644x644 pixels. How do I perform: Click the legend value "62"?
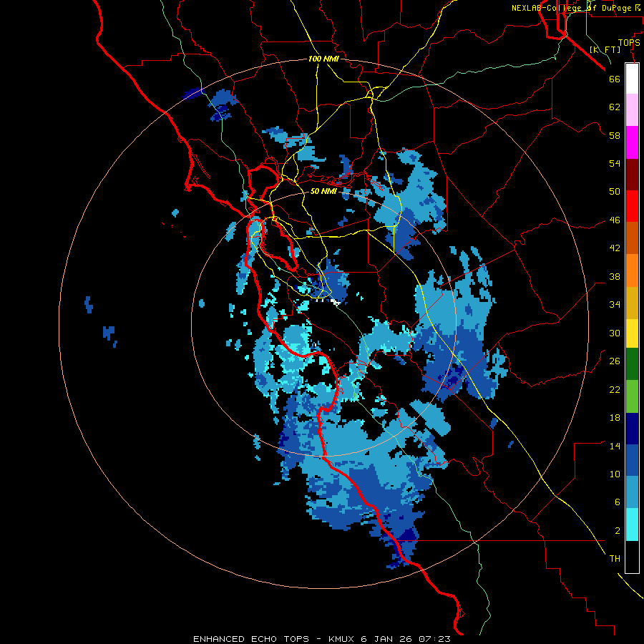pyautogui.click(x=615, y=107)
